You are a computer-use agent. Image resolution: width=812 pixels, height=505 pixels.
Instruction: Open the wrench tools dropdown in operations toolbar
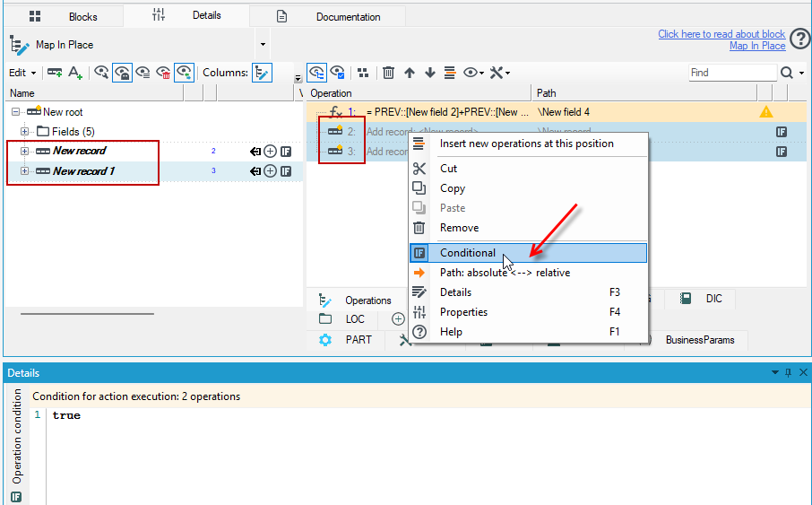click(500, 73)
